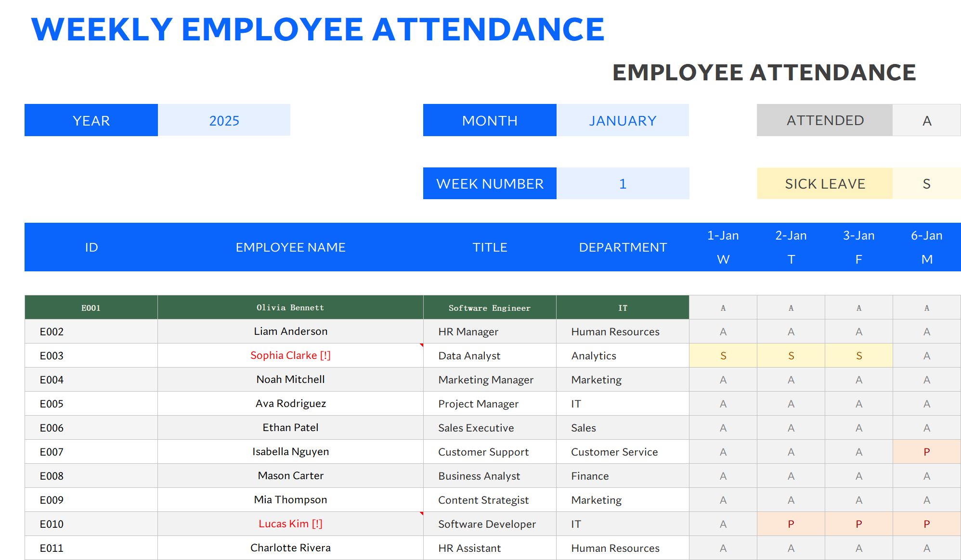Click the WEEK NUMBER label cell
961x560 pixels.
[x=490, y=183]
